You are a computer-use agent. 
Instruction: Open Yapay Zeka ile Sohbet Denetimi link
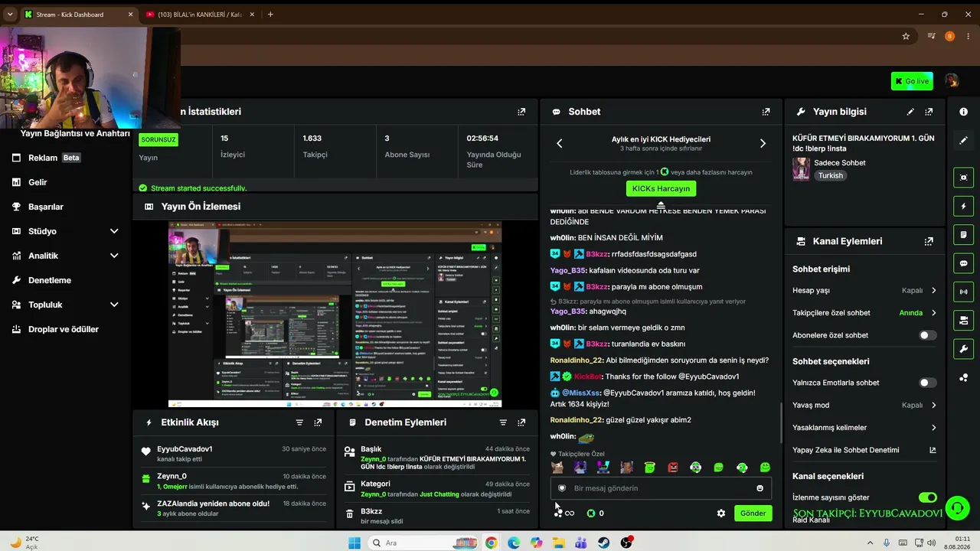864,450
